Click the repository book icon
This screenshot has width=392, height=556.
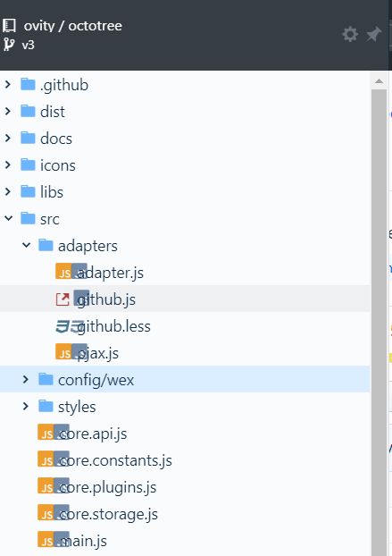pyautogui.click(x=10, y=26)
